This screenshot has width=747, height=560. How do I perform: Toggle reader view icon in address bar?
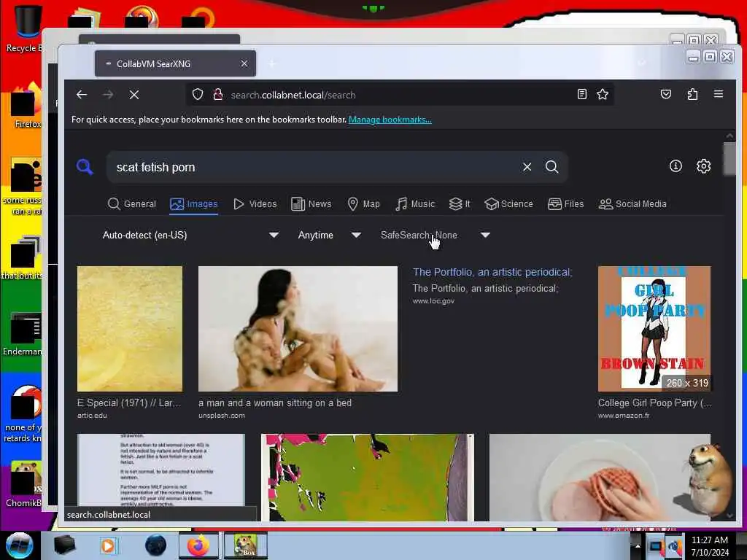pyautogui.click(x=581, y=94)
